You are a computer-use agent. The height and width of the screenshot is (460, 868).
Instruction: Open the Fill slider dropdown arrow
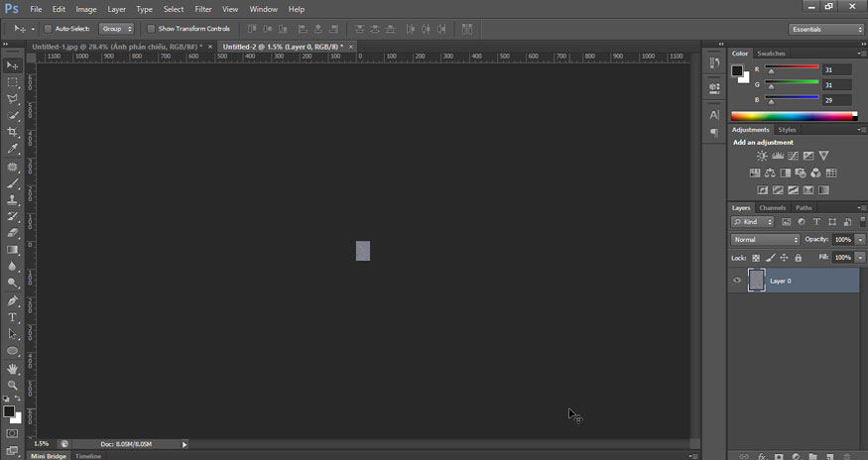860,258
